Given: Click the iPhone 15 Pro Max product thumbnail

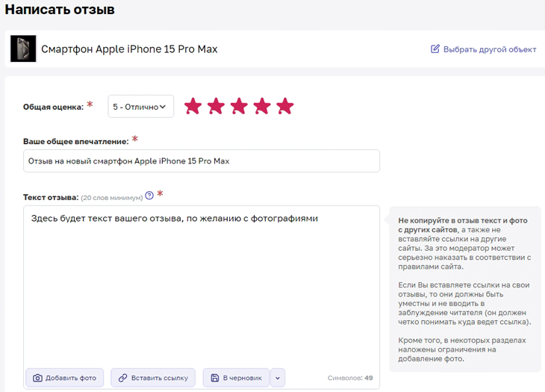Looking at the screenshot, I should [23, 49].
